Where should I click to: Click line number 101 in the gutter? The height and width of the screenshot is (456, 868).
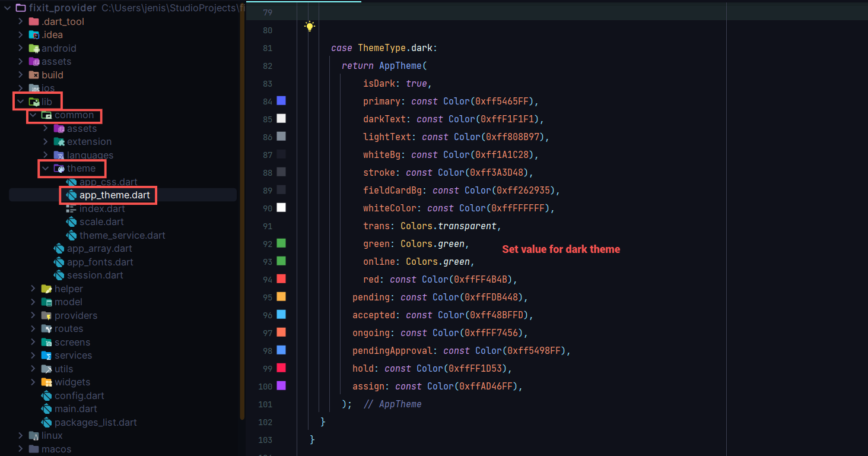[266, 404]
